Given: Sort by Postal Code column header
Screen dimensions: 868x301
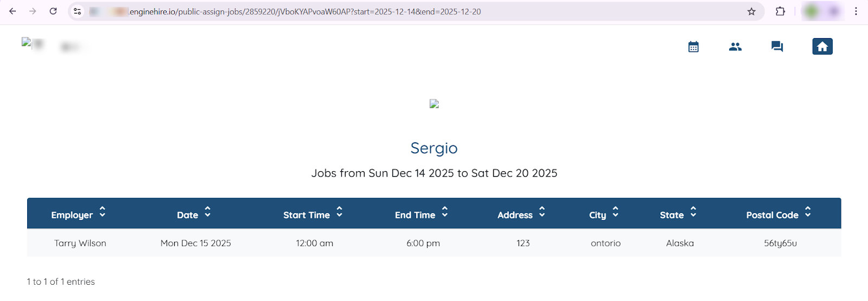Looking at the screenshot, I should [x=778, y=215].
